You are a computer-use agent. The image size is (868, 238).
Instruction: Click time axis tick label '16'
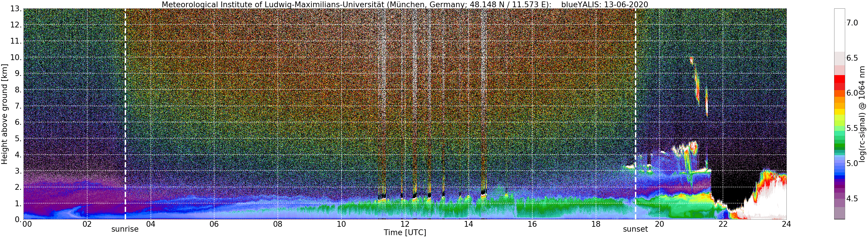(532, 224)
